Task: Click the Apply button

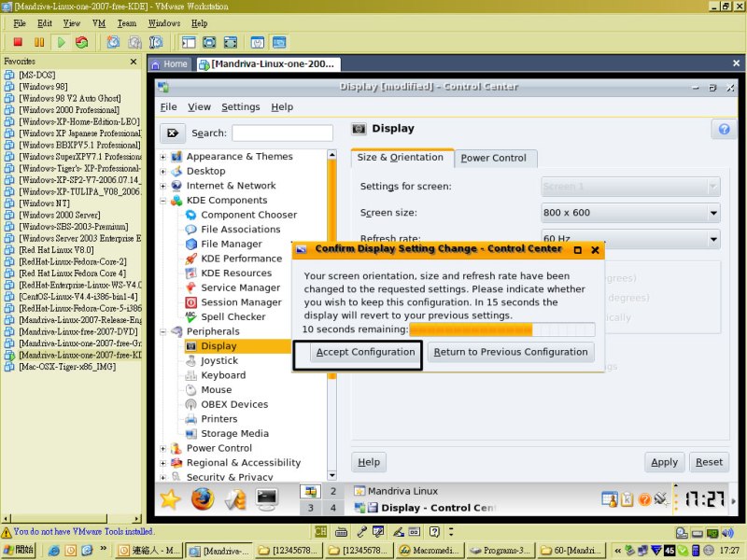Action: 664,462
